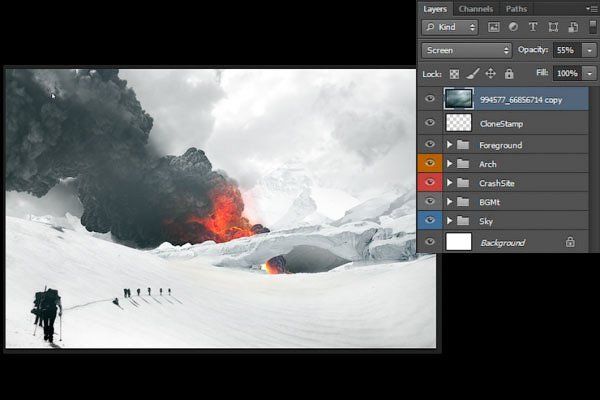600x400 pixels.
Task: Click the Opacity label scrubby slider
Action: [533, 50]
